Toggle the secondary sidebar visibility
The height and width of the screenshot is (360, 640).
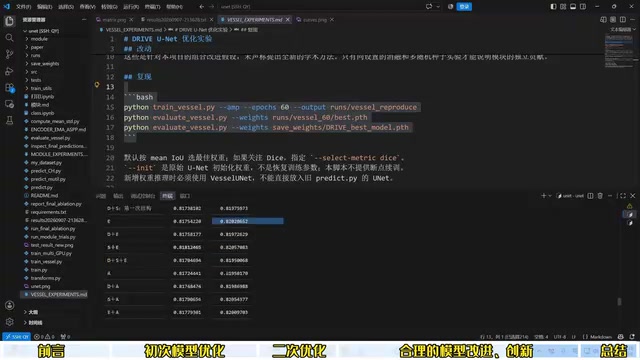click(x=583, y=7)
